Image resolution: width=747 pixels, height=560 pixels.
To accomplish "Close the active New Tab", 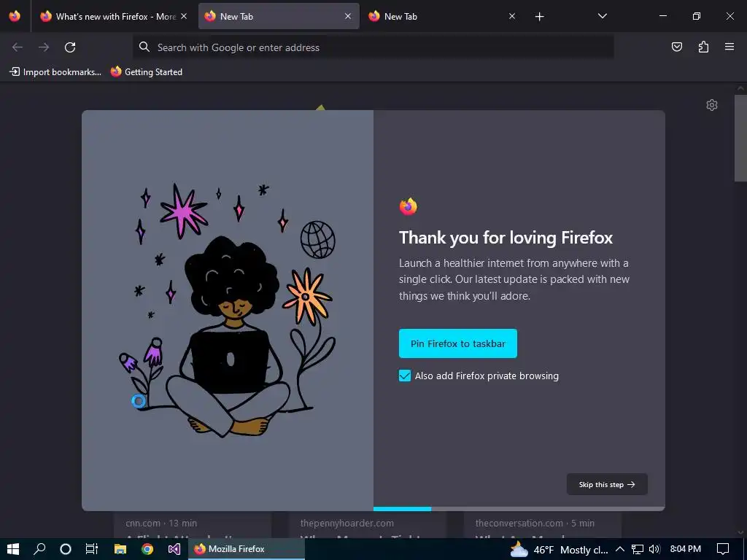I will pyautogui.click(x=348, y=16).
